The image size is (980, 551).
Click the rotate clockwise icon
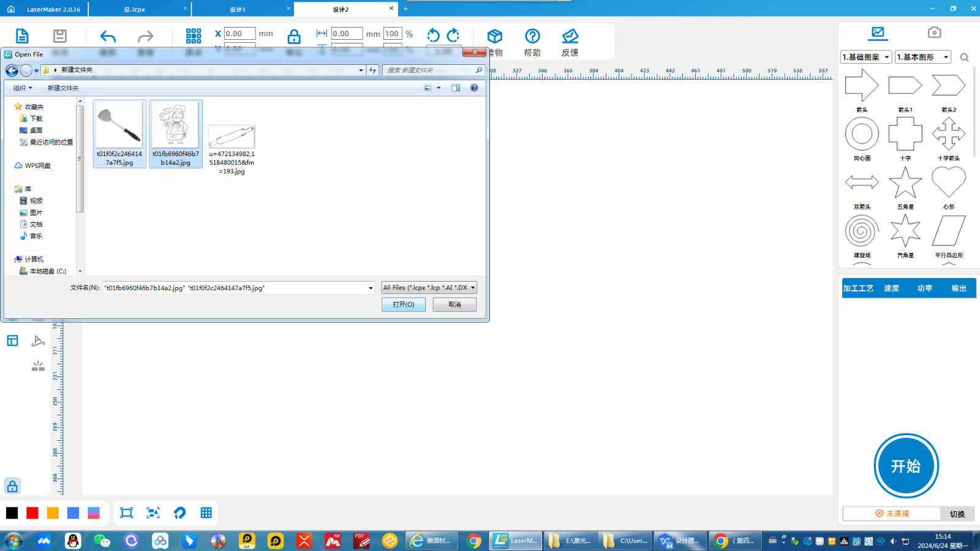coord(453,36)
